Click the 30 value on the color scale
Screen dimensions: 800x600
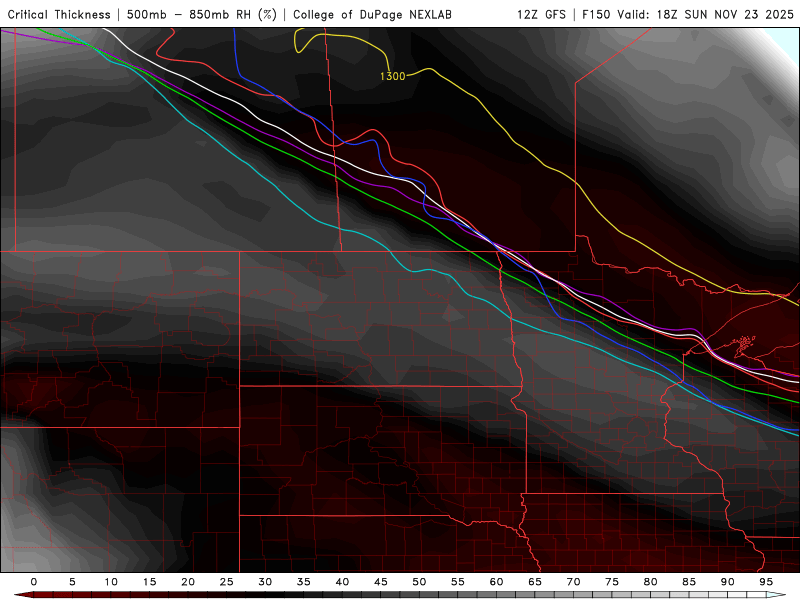coord(265,582)
